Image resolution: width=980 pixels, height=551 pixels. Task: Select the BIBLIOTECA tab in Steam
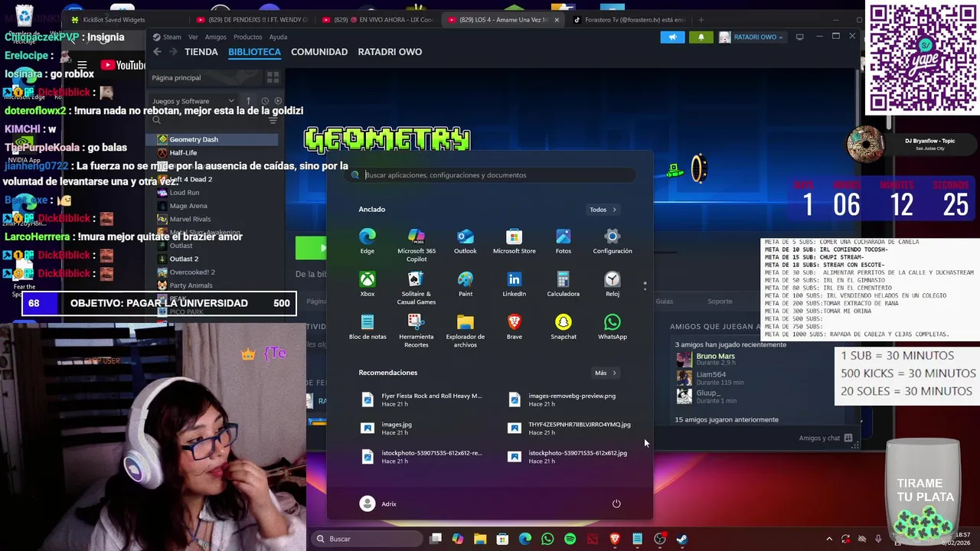click(254, 52)
